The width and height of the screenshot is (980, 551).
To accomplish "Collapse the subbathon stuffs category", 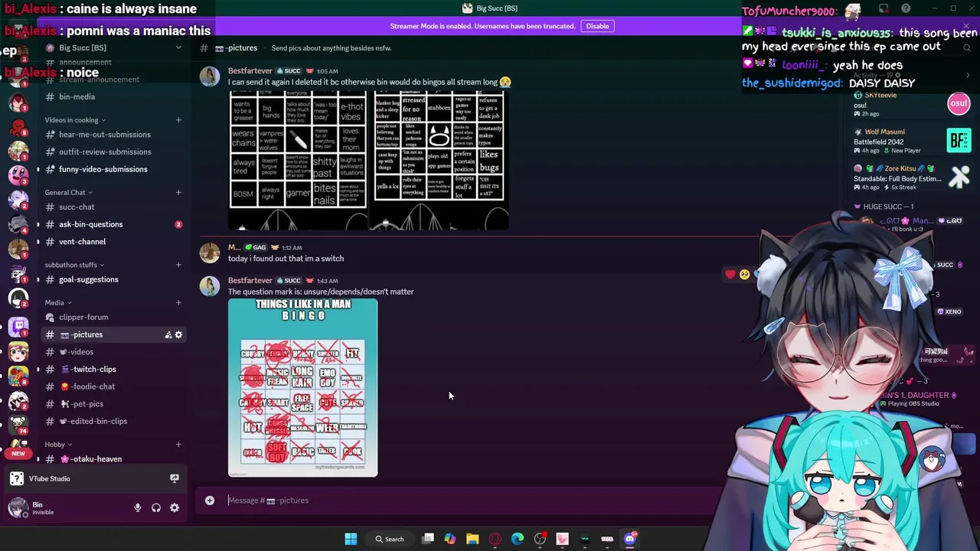I will click(75, 266).
